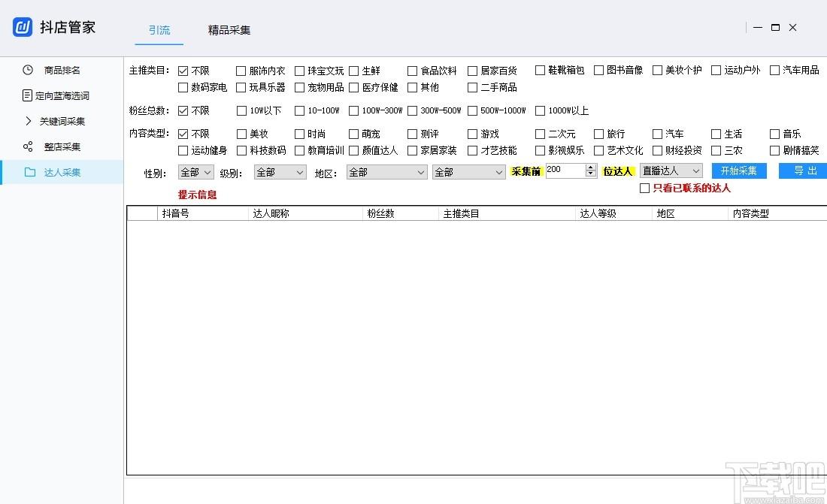Click the folder icon beside 达人采集
The width and height of the screenshot is (827, 504).
[30, 172]
